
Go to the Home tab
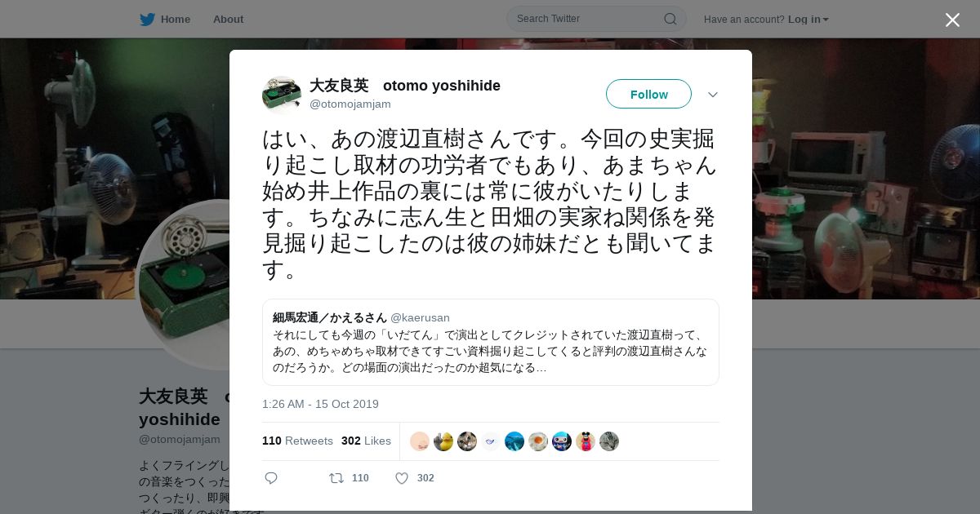click(x=175, y=19)
